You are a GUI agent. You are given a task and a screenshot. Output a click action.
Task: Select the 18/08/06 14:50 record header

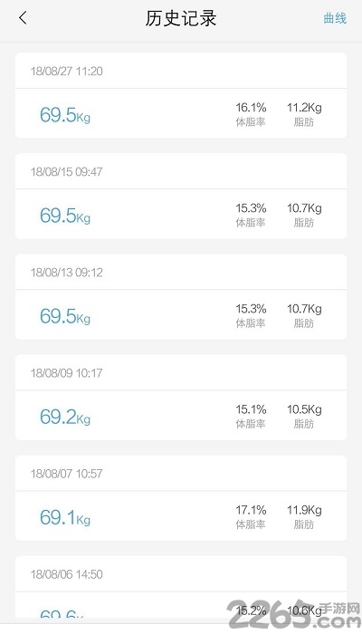coord(181,573)
